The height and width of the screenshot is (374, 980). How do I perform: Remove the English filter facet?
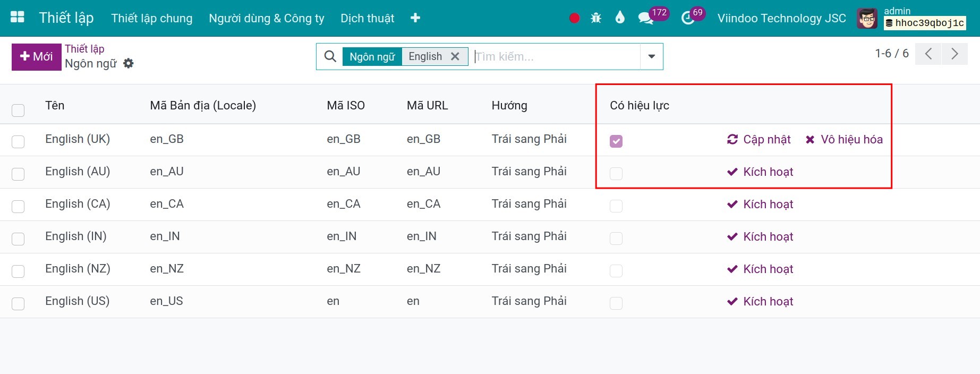point(455,56)
